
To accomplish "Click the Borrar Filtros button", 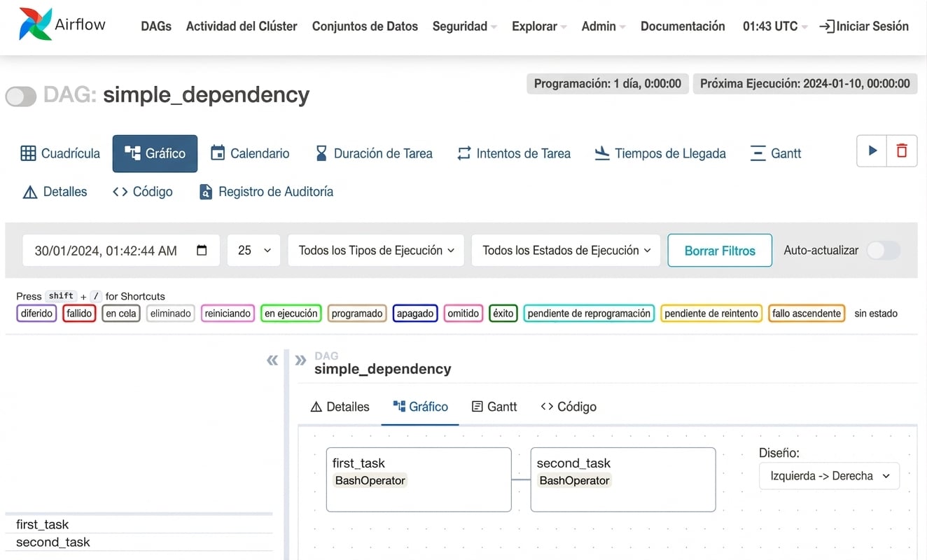I will pos(720,250).
